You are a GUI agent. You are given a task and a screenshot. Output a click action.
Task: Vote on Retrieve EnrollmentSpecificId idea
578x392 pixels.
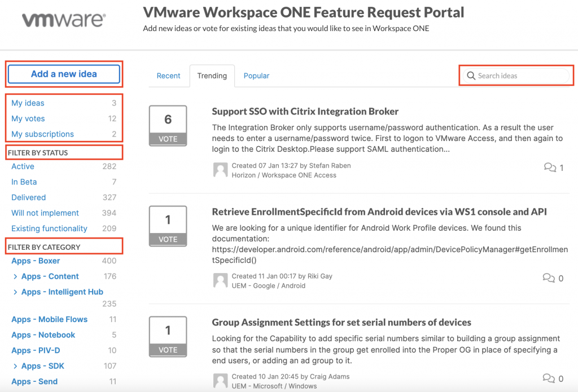(x=168, y=239)
